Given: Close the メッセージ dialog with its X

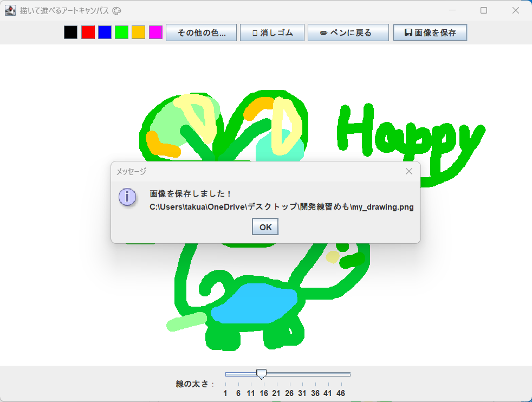Looking at the screenshot, I should (x=409, y=171).
